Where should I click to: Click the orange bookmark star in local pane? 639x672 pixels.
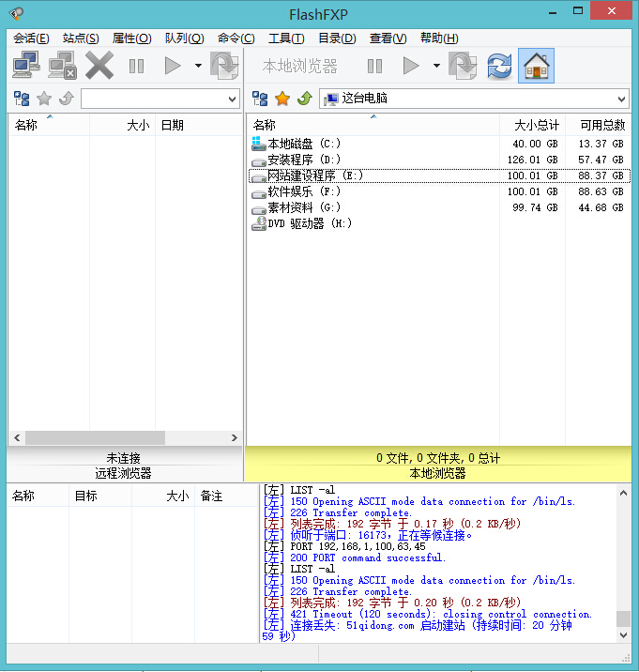pos(281,99)
